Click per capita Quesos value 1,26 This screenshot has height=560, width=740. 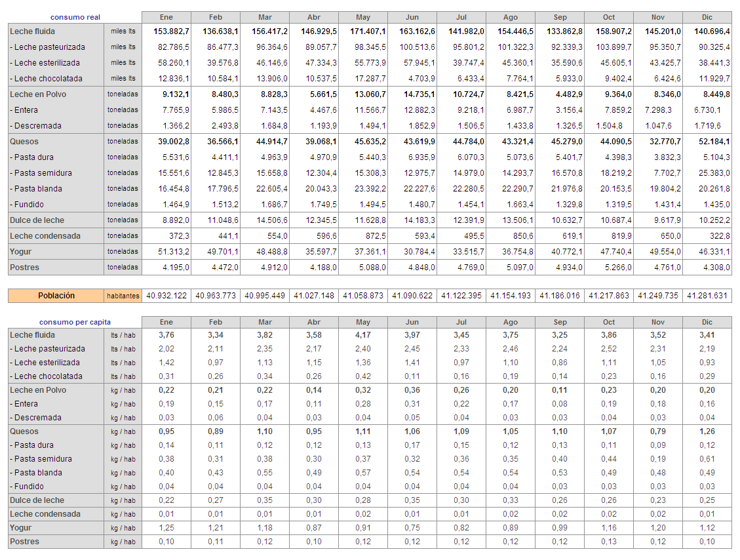(x=707, y=431)
